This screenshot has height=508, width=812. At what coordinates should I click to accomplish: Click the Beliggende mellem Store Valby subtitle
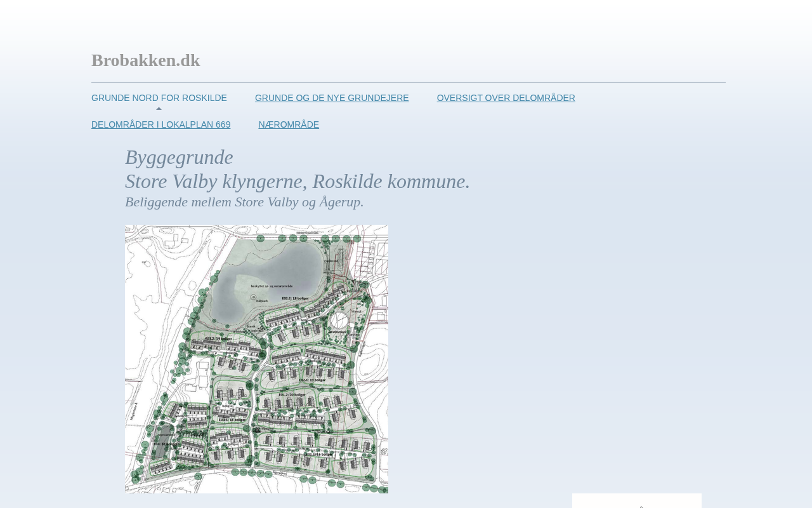tap(244, 202)
